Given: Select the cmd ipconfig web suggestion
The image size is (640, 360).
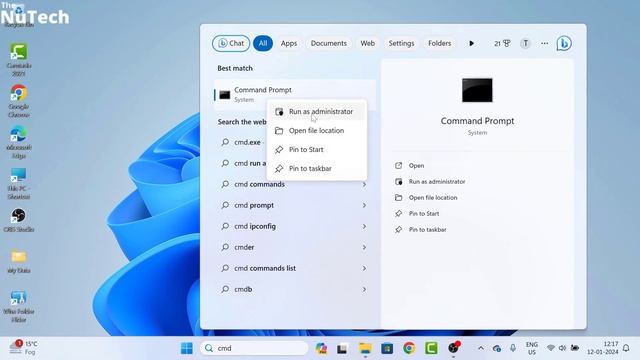Looking at the screenshot, I should pyautogui.click(x=294, y=226).
